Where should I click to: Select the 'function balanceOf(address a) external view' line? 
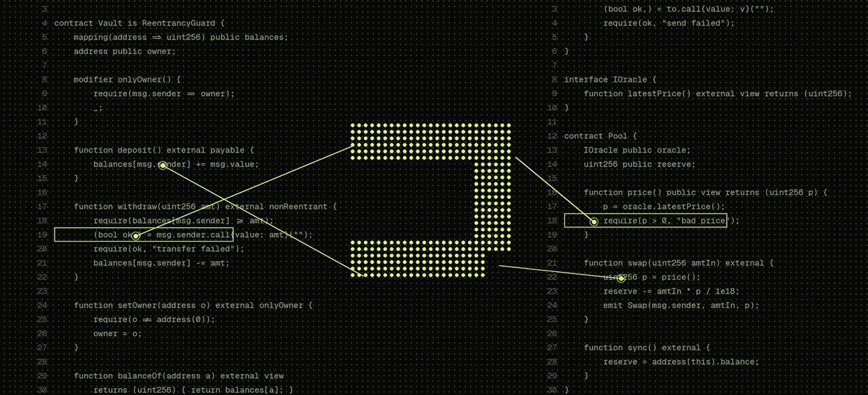(x=179, y=376)
